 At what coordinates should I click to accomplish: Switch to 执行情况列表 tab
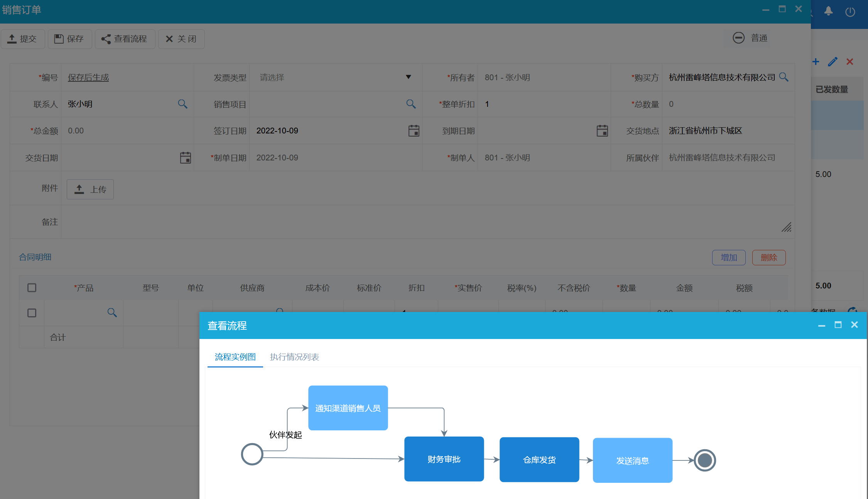[294, 357]
